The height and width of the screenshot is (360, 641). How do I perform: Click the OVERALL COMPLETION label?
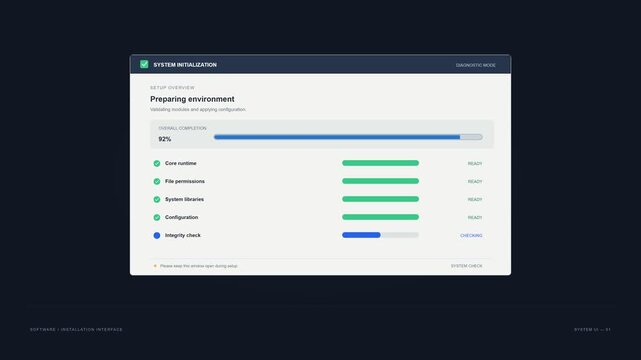(x=182, y=128)
